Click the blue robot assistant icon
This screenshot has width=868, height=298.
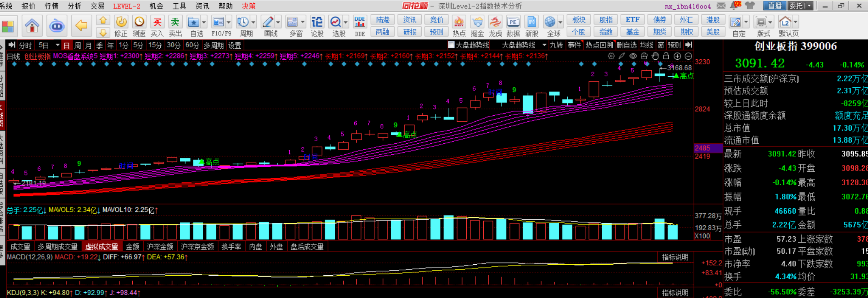(57, 26)
